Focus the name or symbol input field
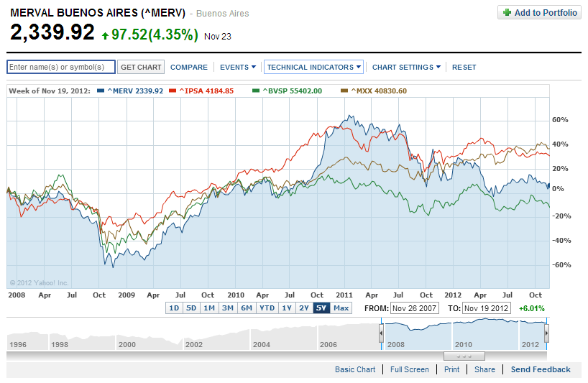Screen dimensions: 588x383 pos(61,67)
